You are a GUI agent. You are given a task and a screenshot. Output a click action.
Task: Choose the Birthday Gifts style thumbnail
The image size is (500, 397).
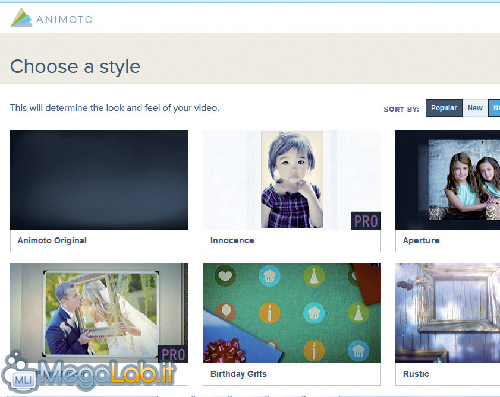[x=292, y=313]
